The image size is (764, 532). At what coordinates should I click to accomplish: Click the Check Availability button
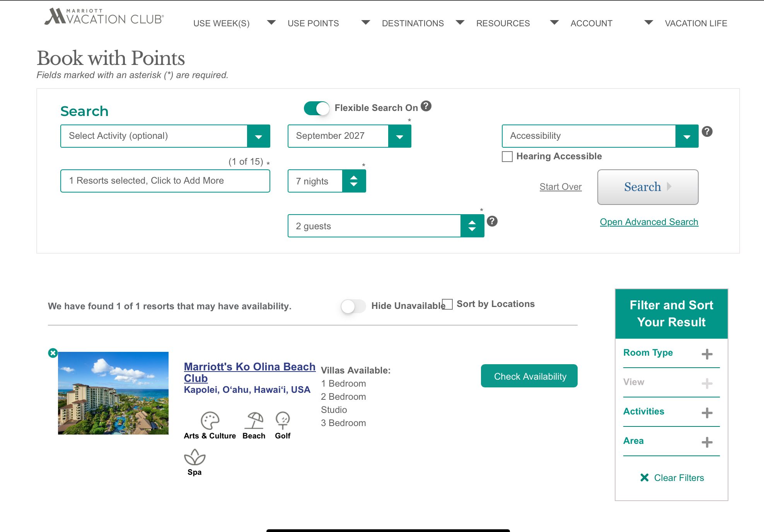pos(529,376)
